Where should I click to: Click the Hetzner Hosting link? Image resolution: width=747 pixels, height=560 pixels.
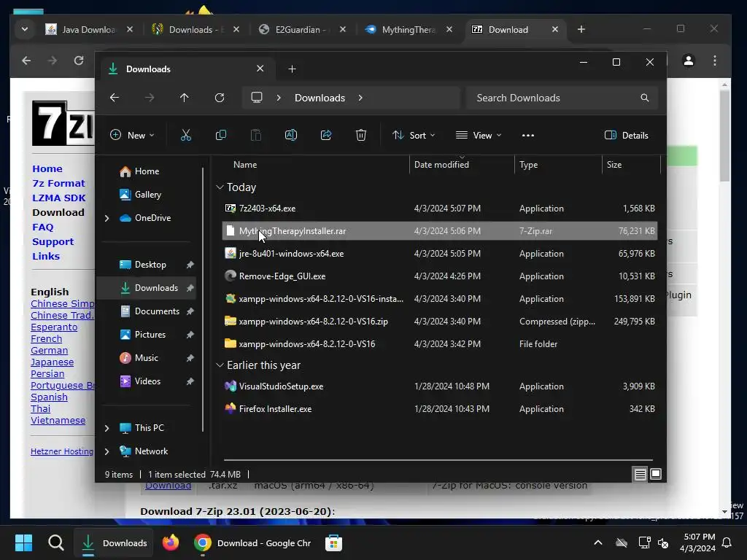tap(62, 451)
